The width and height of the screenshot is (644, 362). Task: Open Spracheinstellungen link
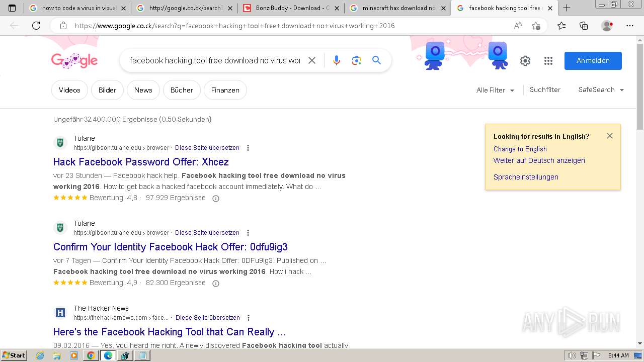click(526, 177)
